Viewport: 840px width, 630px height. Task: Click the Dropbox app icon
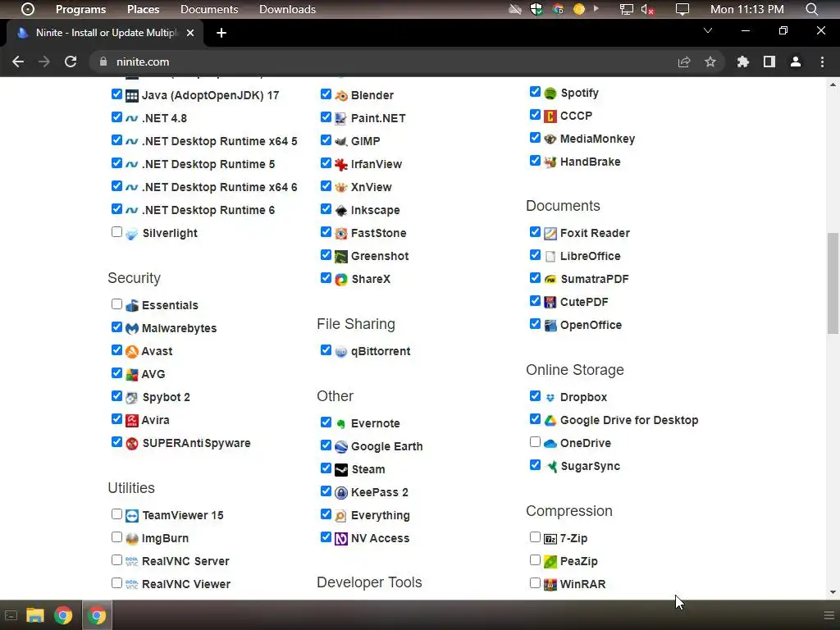550,398
